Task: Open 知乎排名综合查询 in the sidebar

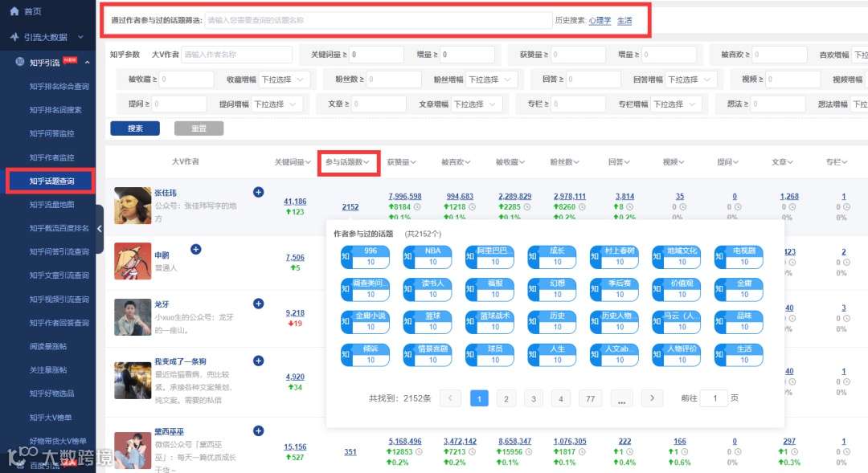Action: [x=59, y=86]
